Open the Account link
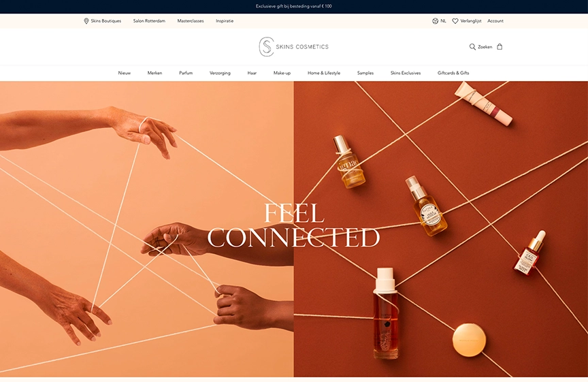Image resolution: width=588 pixels, height=382 pixels. tap(495, 21)
